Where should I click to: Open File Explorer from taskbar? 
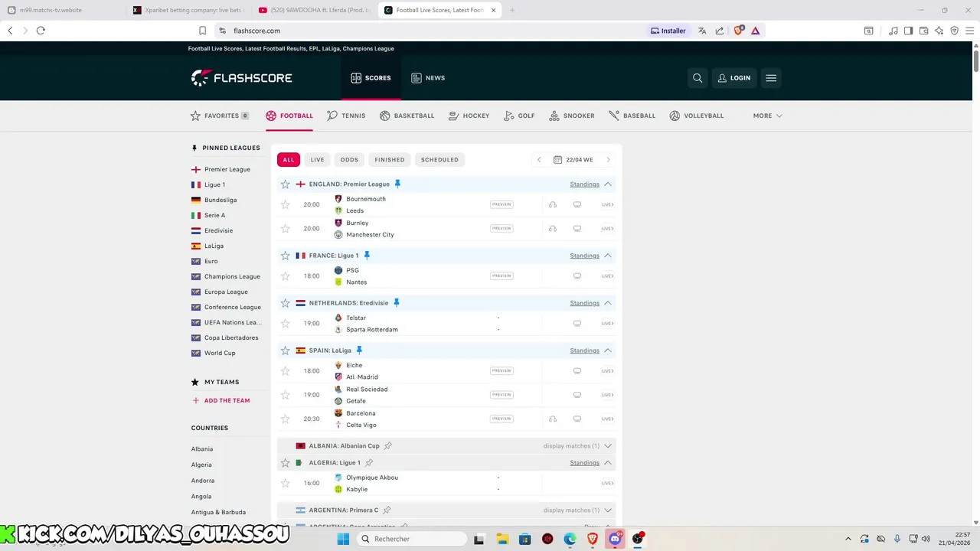(501, 539)
